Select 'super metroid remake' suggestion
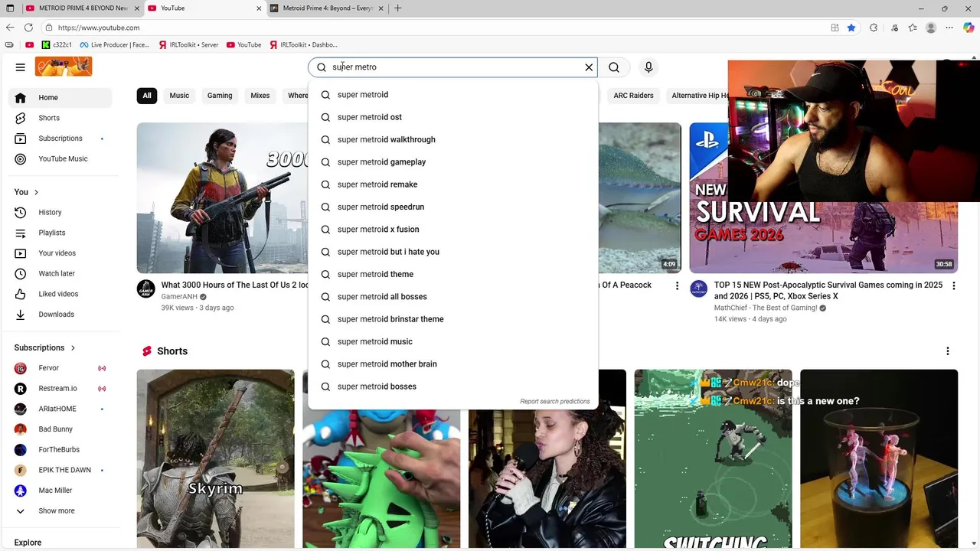 [453, 184]
